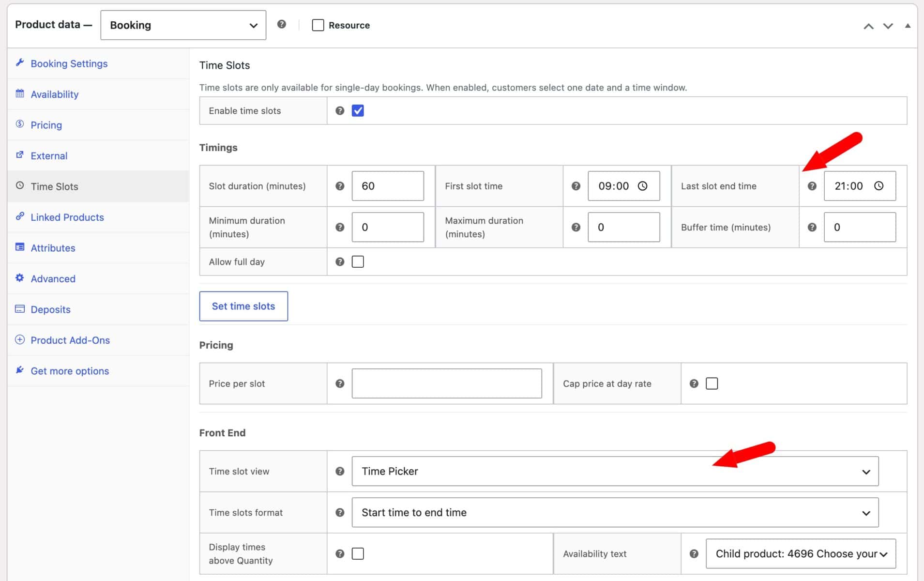924x581 pixels.
Task: Open the Deposits tab
Action: pyautogui.click(x=98, y=309)
